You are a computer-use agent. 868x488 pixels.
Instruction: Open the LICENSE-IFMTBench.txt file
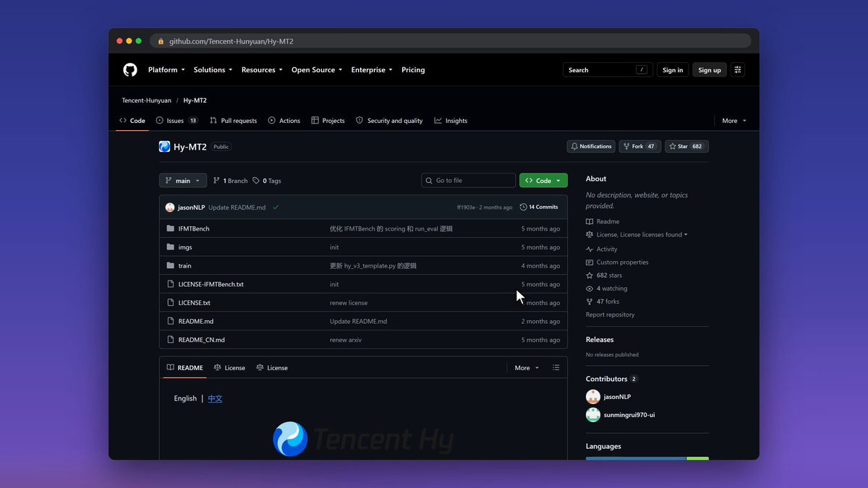coord(211,284)
